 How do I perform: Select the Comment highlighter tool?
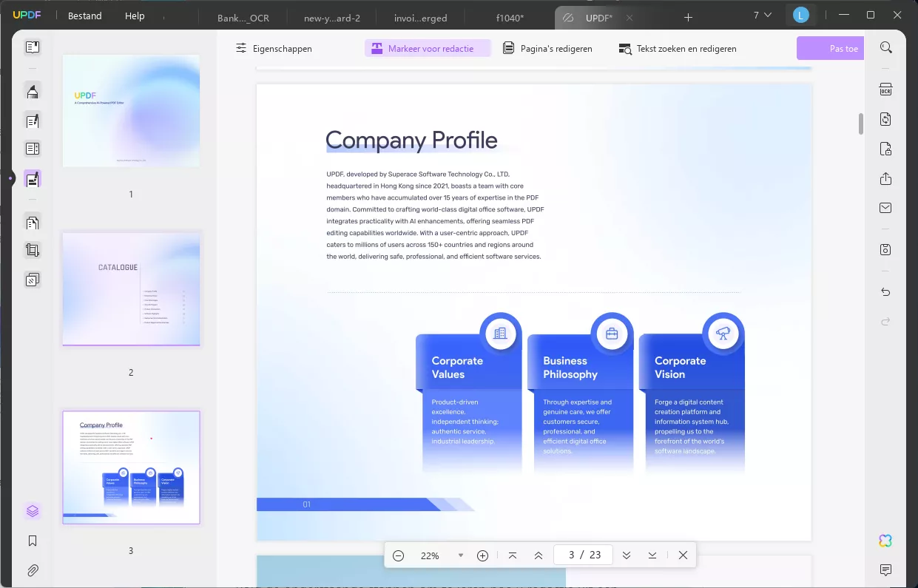(x=32, y=91)
